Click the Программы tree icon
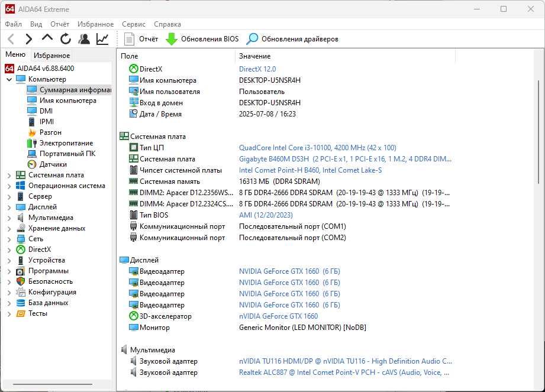Viewport: 545px width, 392px height. (x=21, y=271)
